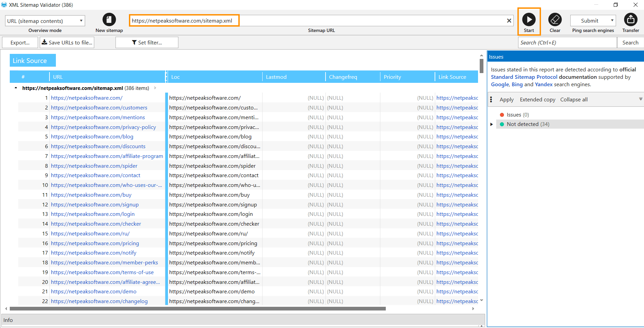Expand the Not detected (34) group
Viewport: 644px width, 328px height.
[492, 124]
